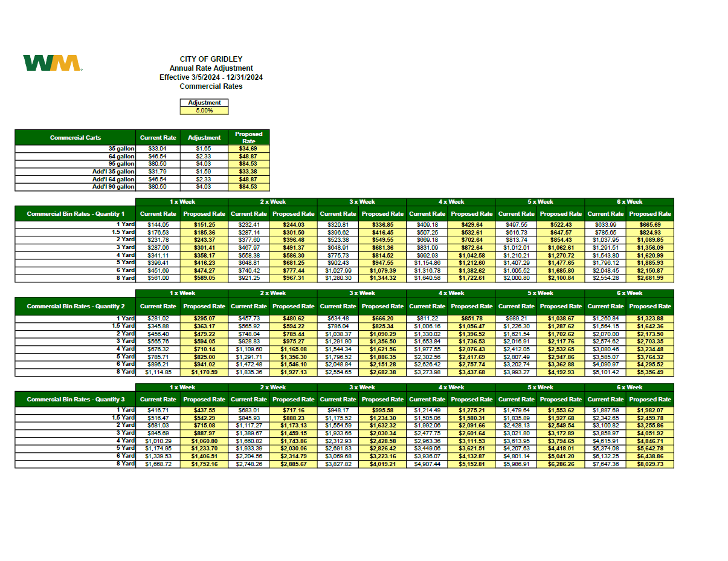Click the 'Commercial Rates' subtitle

211,86
